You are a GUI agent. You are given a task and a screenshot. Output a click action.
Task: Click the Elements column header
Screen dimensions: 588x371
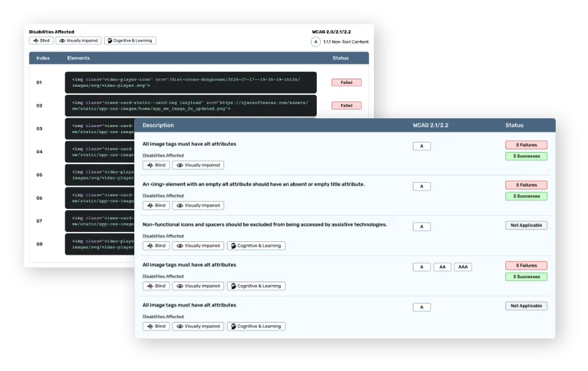tap(79, 58)
